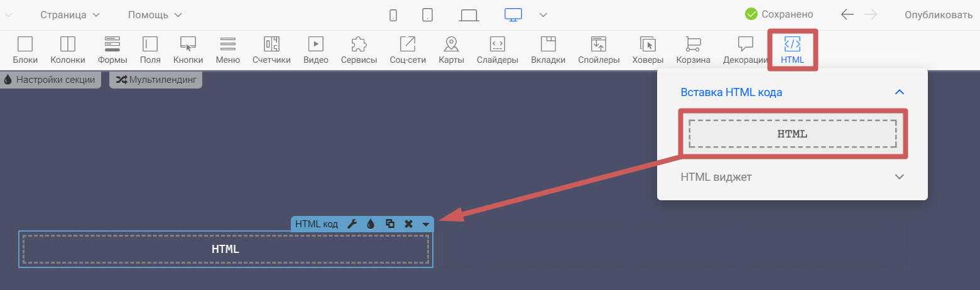This screenshot has height=290, width=980.
Task: Open Настройки секции settings
Action: (x=50, y=80)
